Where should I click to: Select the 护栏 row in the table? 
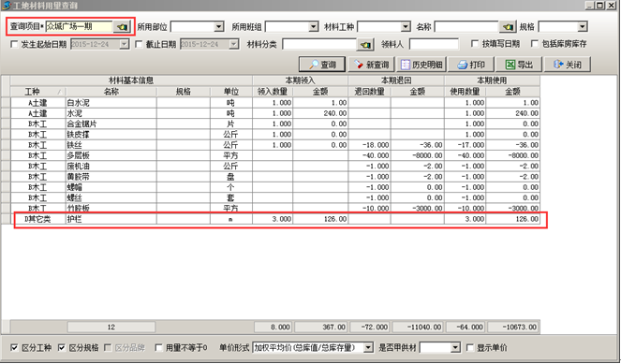[x=274, y=219]
